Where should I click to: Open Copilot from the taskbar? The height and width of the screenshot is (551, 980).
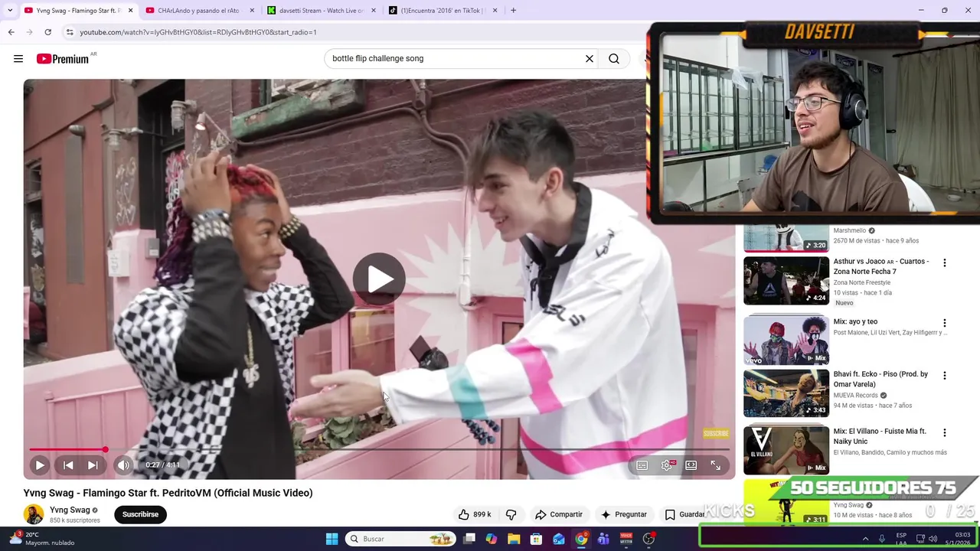[x=491, y=539]
